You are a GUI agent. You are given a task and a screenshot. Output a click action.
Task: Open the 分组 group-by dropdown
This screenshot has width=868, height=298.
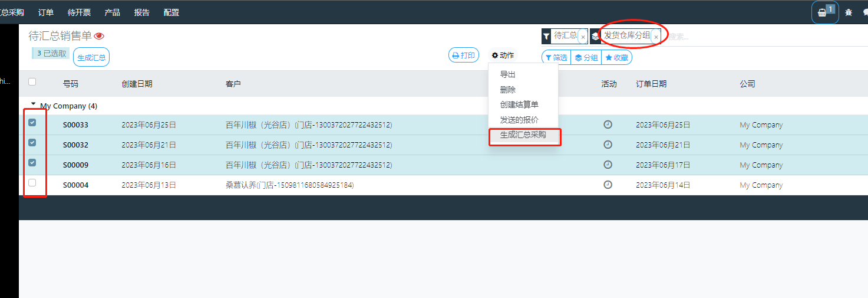click(x=586, y=57)
